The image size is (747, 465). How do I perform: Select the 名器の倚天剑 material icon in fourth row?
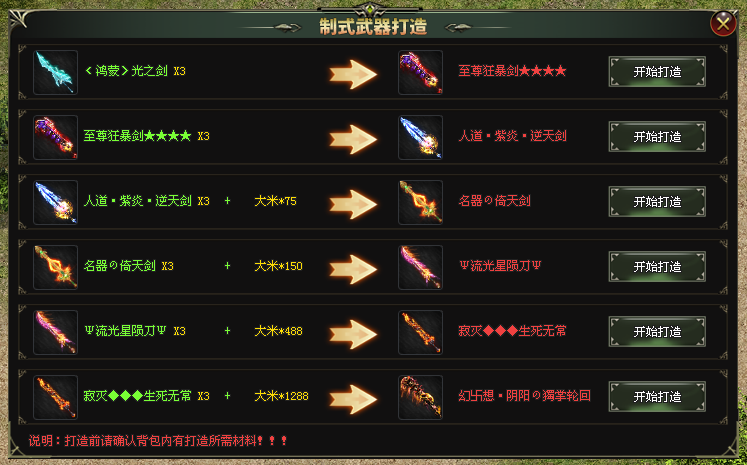[x=55, y=267]
